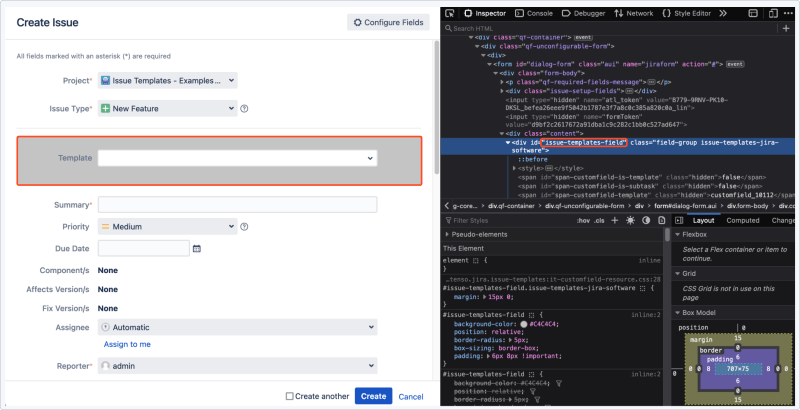The height and width of the screenshot is (410, 800).
Task: Open the DevTools three-dot options menu
Action: click(789, 13)
